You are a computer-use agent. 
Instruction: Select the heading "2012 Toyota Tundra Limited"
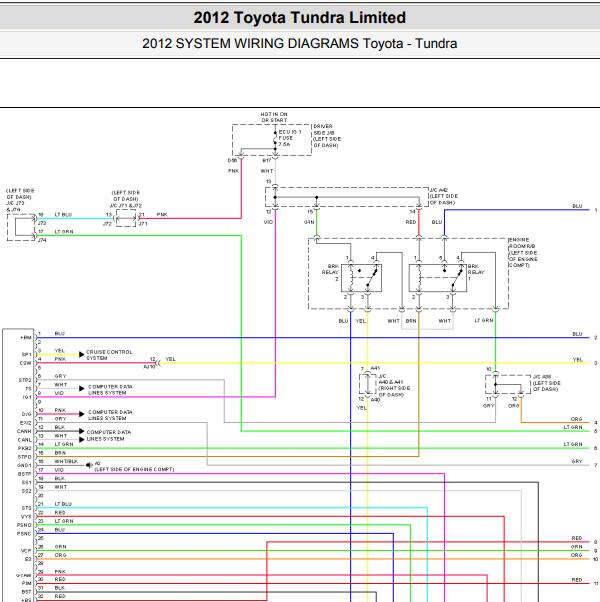click(299, 18)
